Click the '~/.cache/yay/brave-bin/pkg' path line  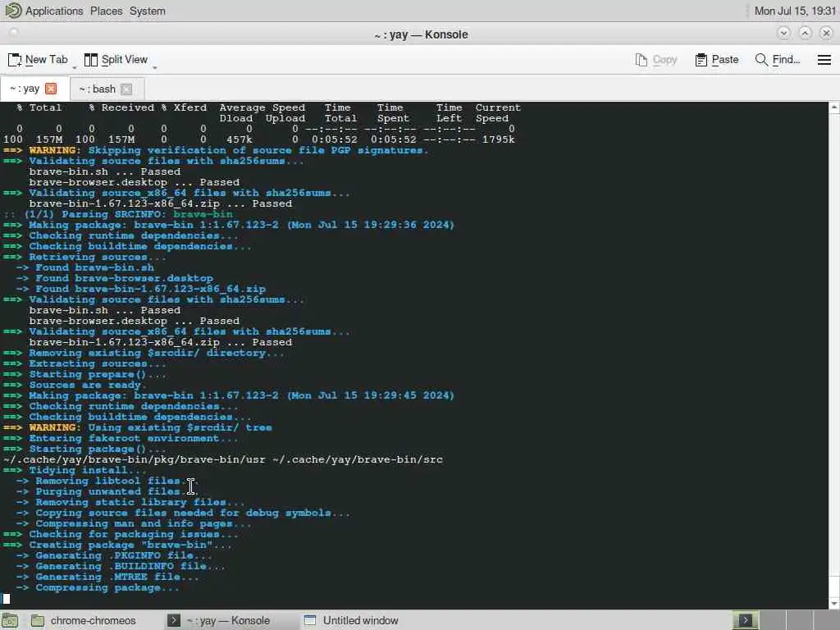tap(223, 459)
